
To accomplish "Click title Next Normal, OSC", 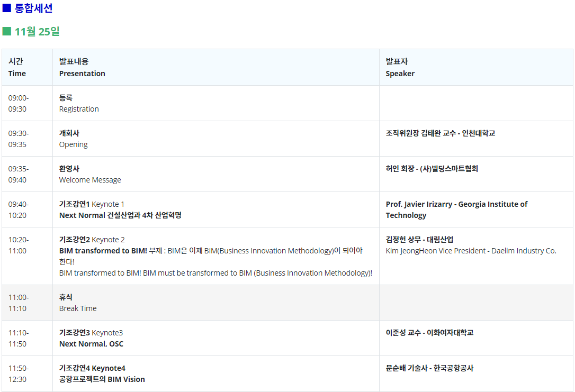I will click(91, 344).
